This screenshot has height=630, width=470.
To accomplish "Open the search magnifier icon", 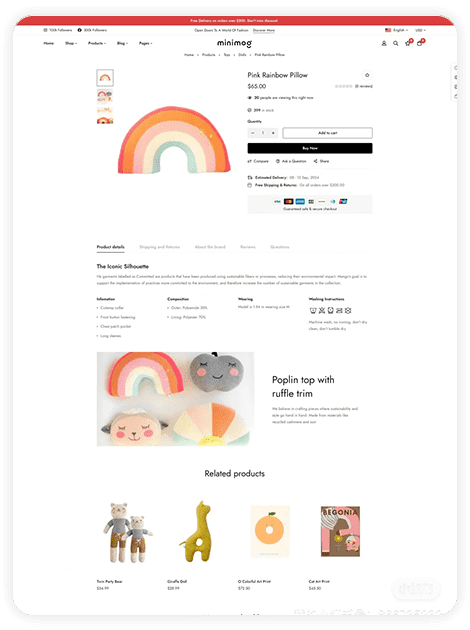I will click(396, 43).
